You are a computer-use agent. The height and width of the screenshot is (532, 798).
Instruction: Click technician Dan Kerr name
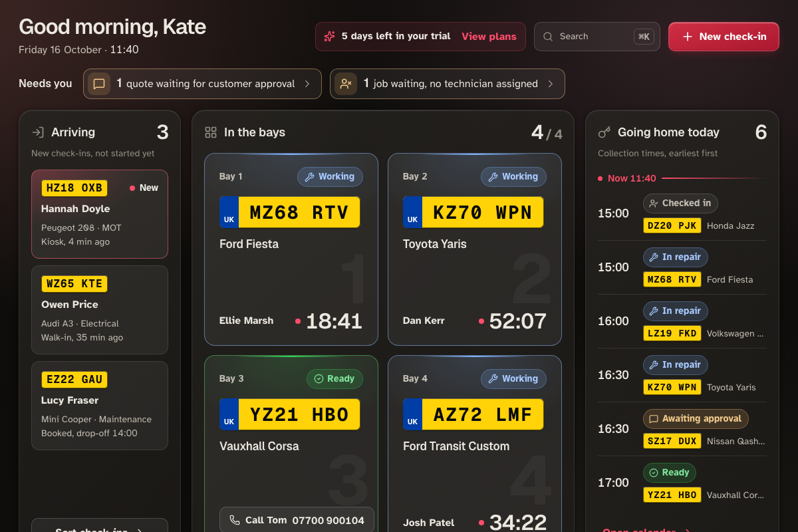point(424,321)
